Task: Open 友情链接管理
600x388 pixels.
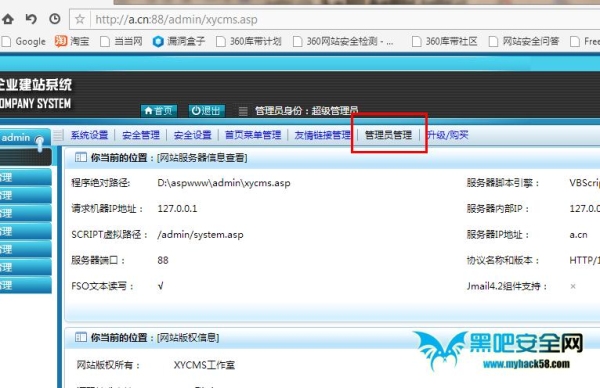Action: 322,135
